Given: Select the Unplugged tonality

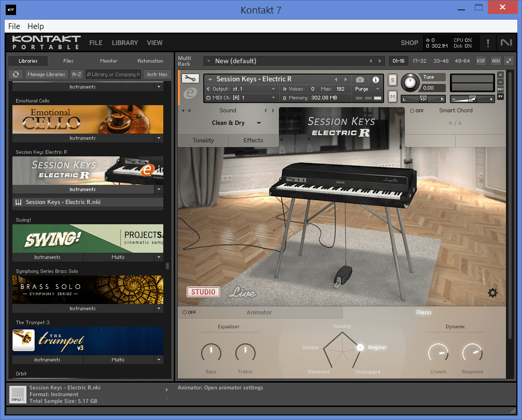Looking at the screenshot, I should point(368,372).
